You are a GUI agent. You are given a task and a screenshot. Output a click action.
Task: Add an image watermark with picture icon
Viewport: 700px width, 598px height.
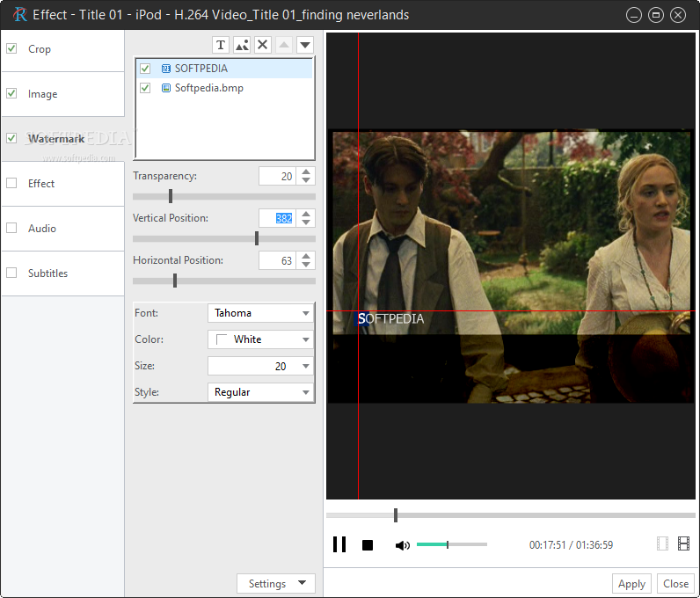pos(242,45)
